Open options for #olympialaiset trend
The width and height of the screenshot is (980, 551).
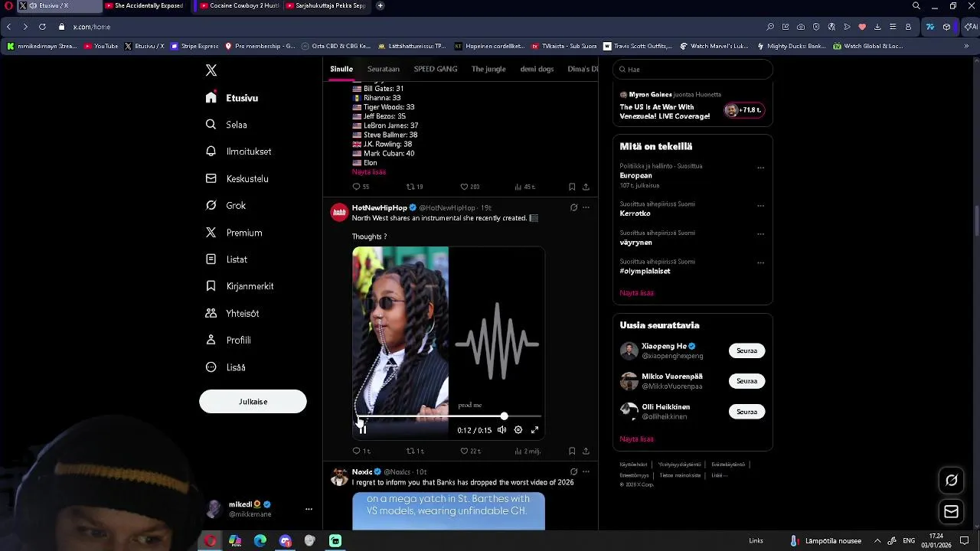click(x=760, y=263)
